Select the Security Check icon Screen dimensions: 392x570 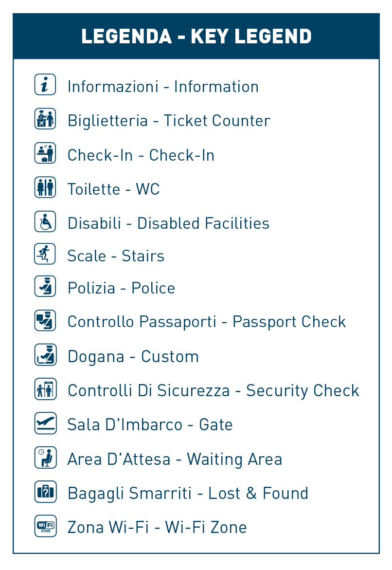point(45,388)
